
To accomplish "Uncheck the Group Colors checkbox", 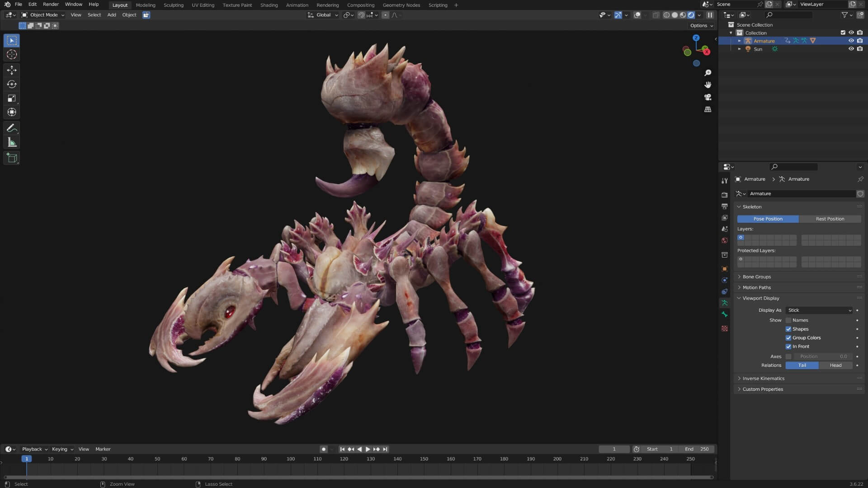I will 788,338.
